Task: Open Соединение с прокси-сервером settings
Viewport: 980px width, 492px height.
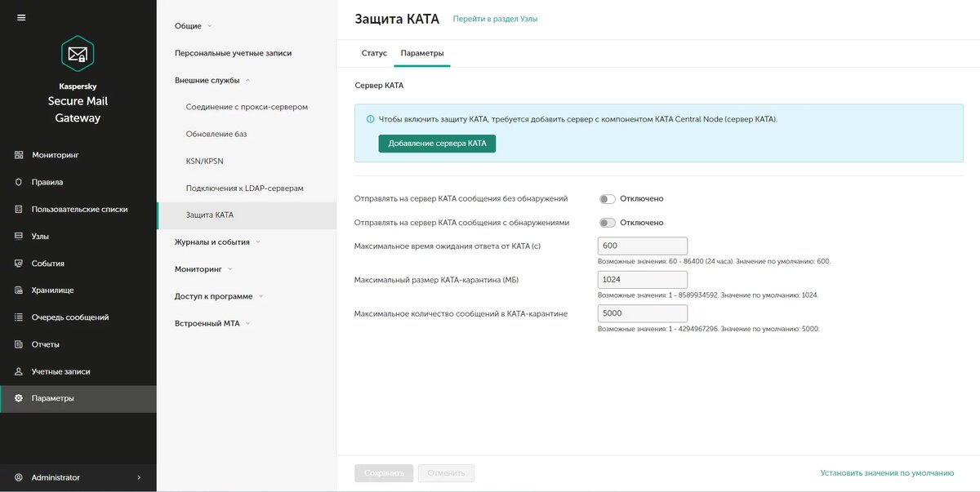Action: [x=247, y=107]
